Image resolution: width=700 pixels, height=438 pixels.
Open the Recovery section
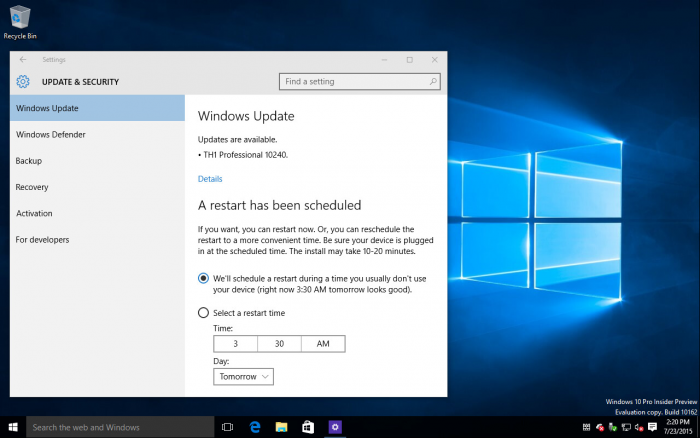point(97,187)
